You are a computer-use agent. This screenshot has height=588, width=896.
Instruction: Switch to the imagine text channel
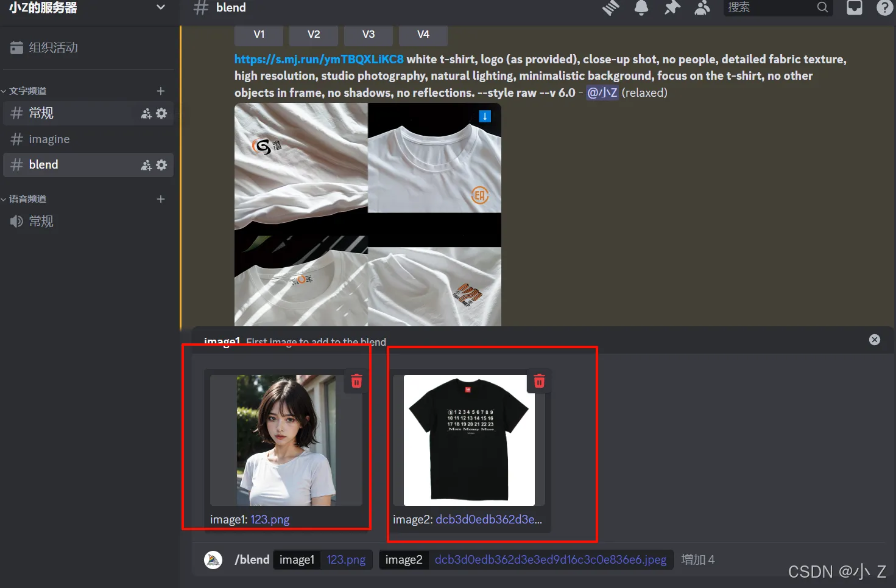click(49, 139)
